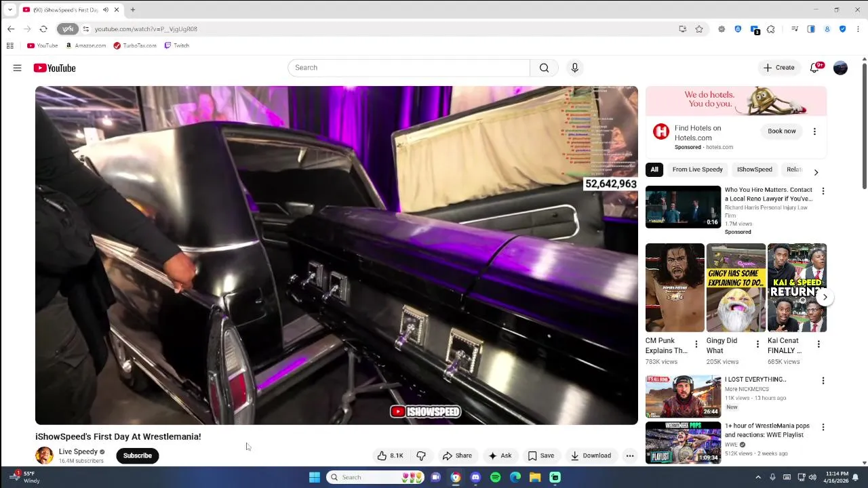Click the video title text
868x488 pixels.
pos(118,436)
